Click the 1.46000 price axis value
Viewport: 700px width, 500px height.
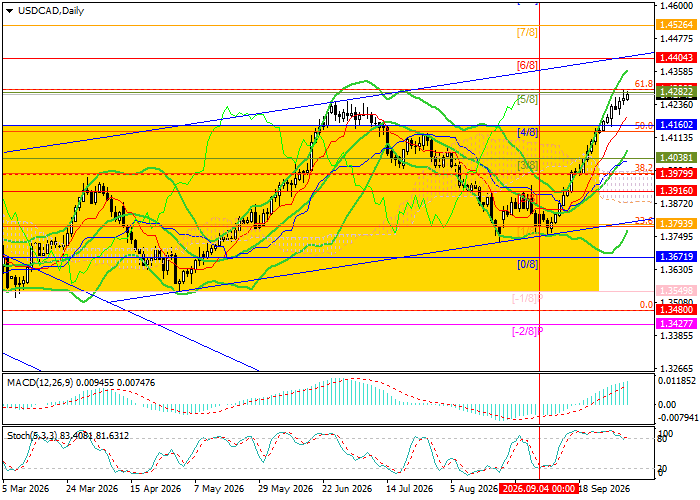(676, 6)
